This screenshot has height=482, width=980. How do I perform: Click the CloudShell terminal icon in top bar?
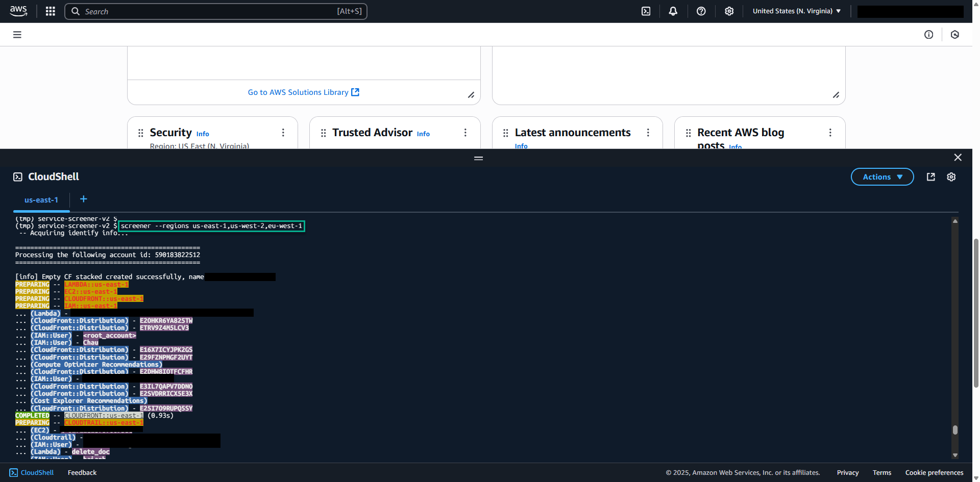(646, 11)
